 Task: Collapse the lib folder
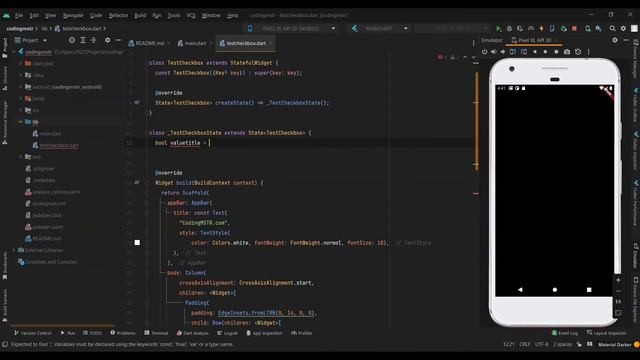tap(20, 122)
